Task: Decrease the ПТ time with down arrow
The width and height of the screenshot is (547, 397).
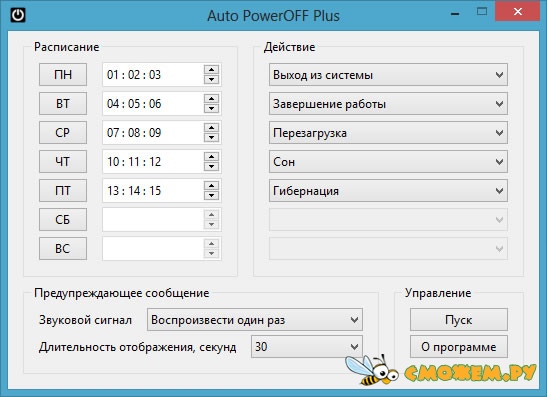Action: tap(211, 195)
